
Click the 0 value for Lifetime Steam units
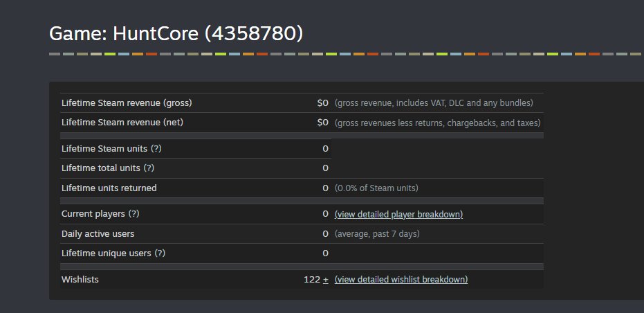point(326,148)
